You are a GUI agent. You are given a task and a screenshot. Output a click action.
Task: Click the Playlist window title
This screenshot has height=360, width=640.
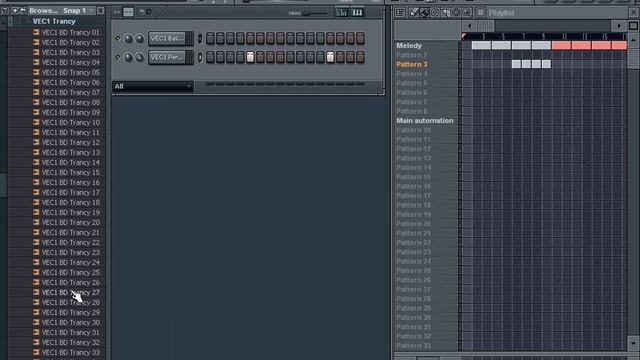pyautogui.click(x=502, y=13)
